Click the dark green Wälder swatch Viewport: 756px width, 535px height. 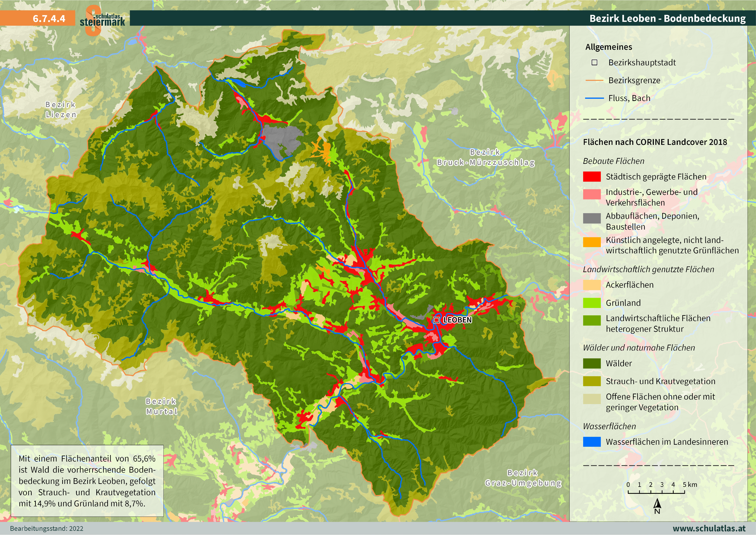click(x=592, y=363)
